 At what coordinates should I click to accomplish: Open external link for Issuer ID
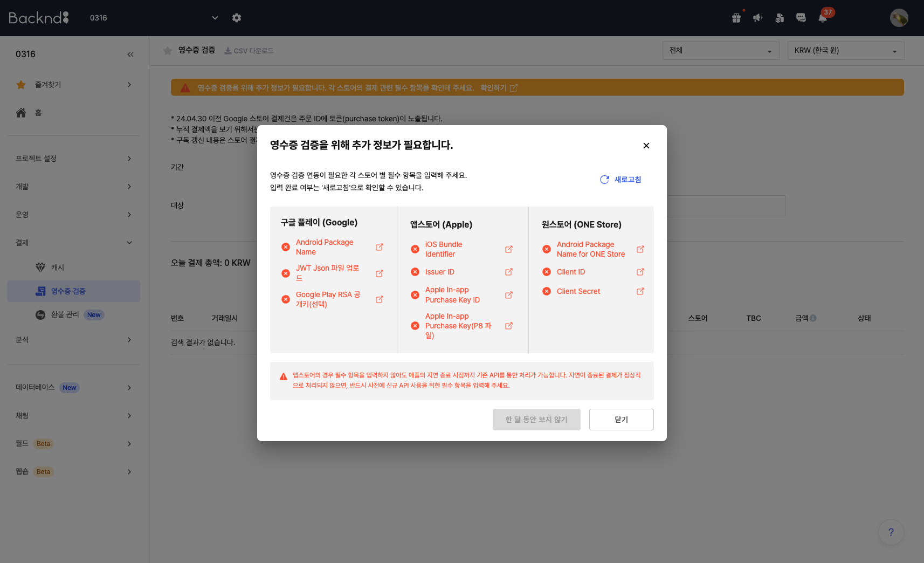(509, 272)
